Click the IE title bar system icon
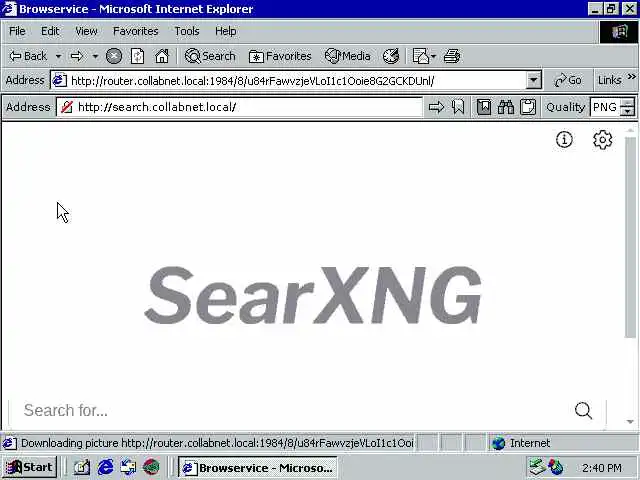This screenshot has height=480, width=640. (9, 9)
